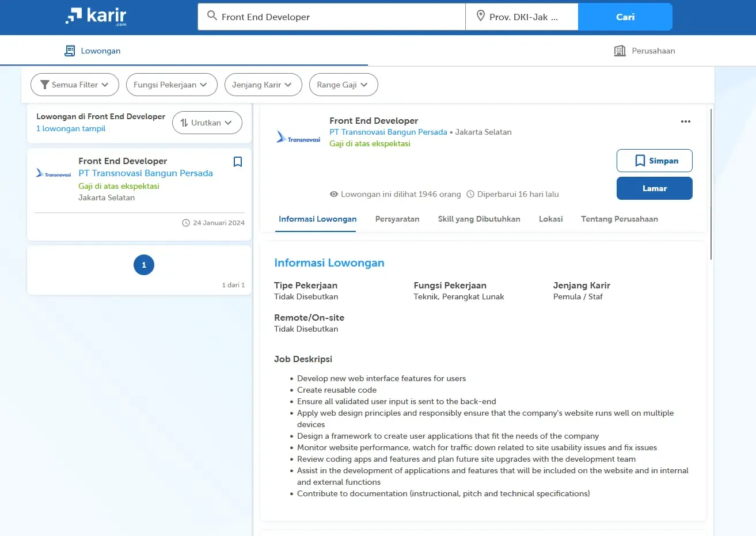The height and width of the screenshot is (536, 756).
Task: Open the Persyaratan tab
Action: click(x=397, y=219)
